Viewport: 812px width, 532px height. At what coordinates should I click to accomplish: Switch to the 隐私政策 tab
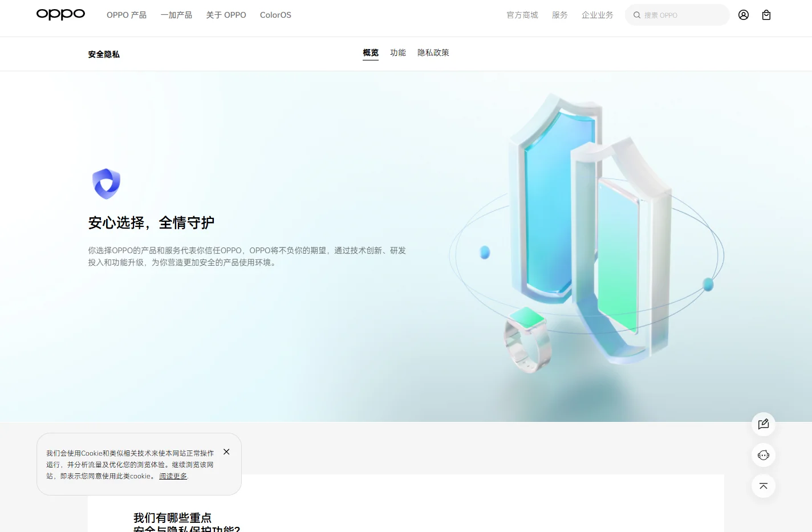[x=433, y=52]
